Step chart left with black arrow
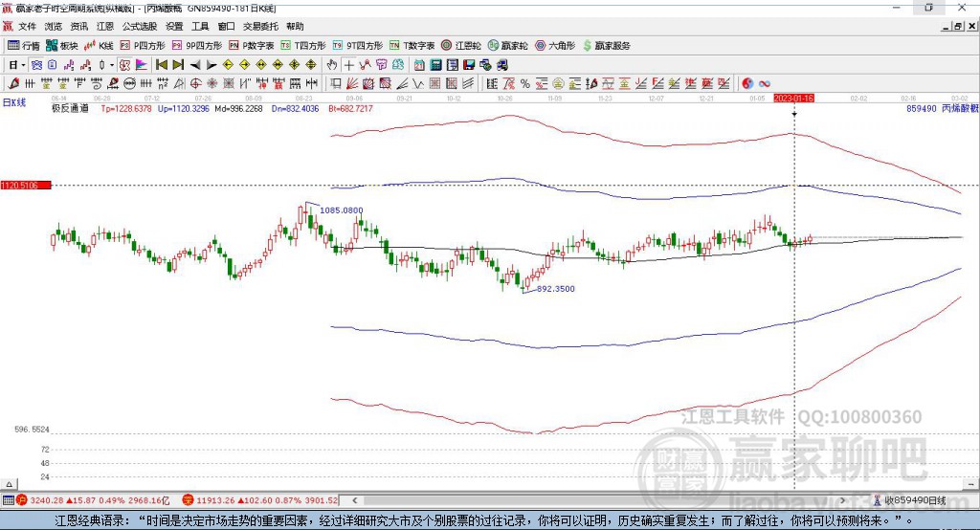 click(195, 65)
